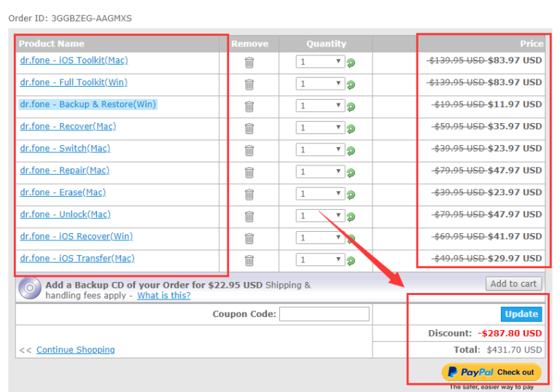
Task: Open quantity dropdown for Recover(Mac)
Action: point(320,128)
